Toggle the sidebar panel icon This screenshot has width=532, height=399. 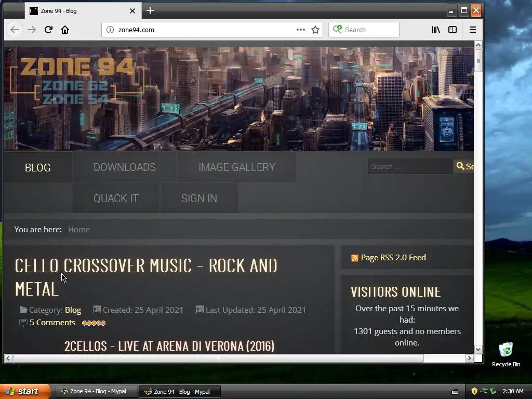click(453, 30)
